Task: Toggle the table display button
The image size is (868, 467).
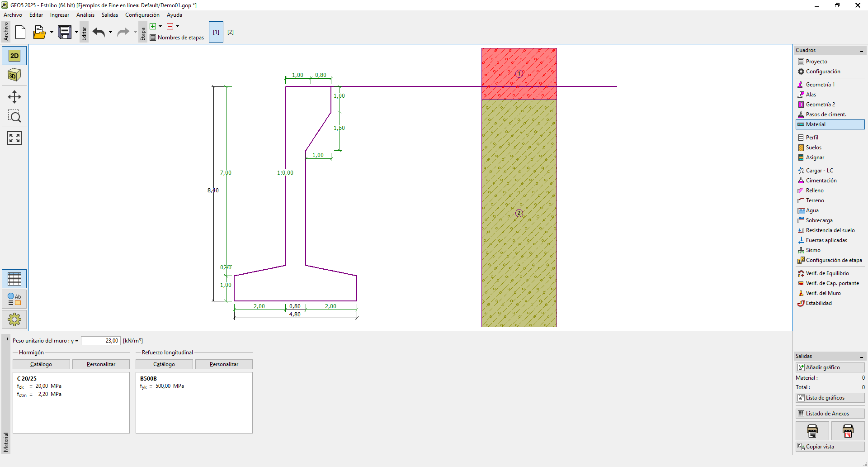Action: 14,279
